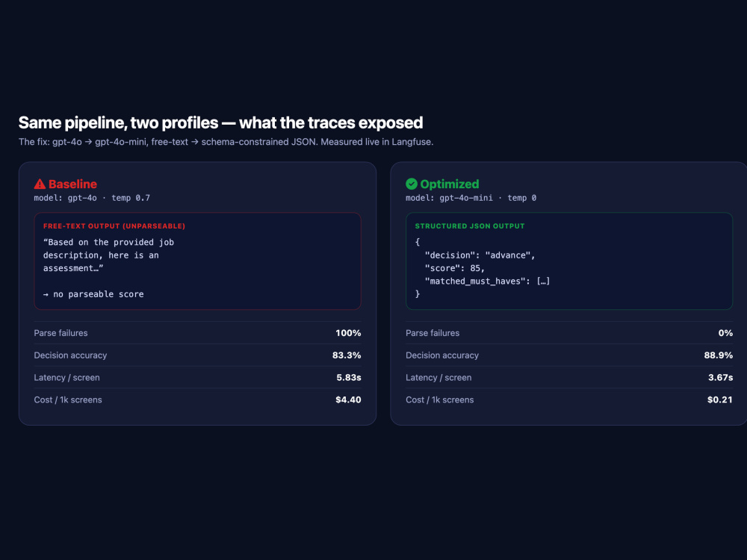
Task: Click Baseline parse failures value "100%"
Action: pos(348,333)
